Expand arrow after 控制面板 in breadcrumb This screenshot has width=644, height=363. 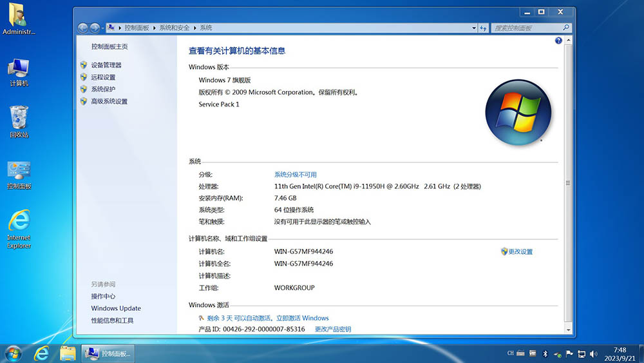[155, 28]
